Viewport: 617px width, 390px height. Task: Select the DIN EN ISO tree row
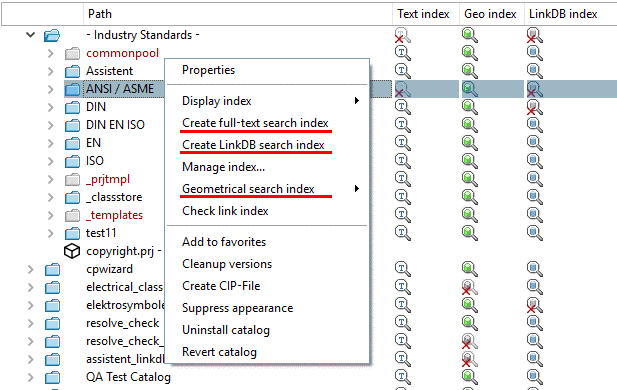[115, 125]
